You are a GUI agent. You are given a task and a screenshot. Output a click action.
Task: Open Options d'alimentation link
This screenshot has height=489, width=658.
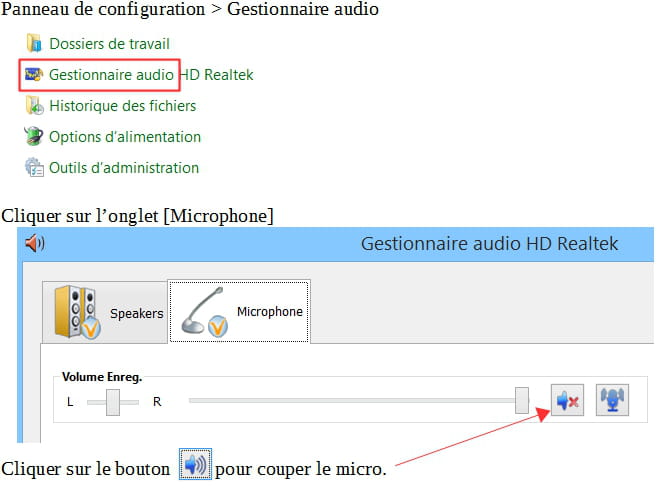pos(125,137)
